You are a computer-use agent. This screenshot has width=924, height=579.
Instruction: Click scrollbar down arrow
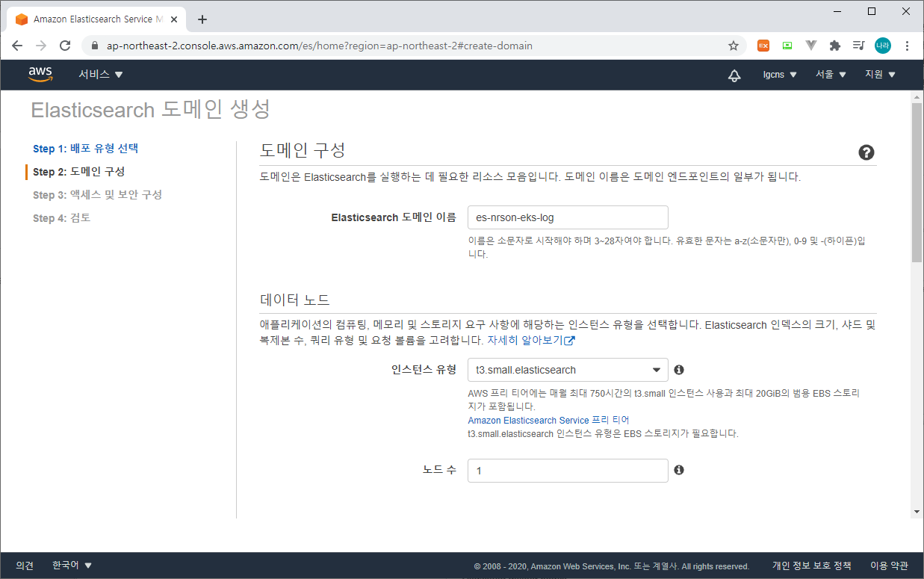click(917, 512)
